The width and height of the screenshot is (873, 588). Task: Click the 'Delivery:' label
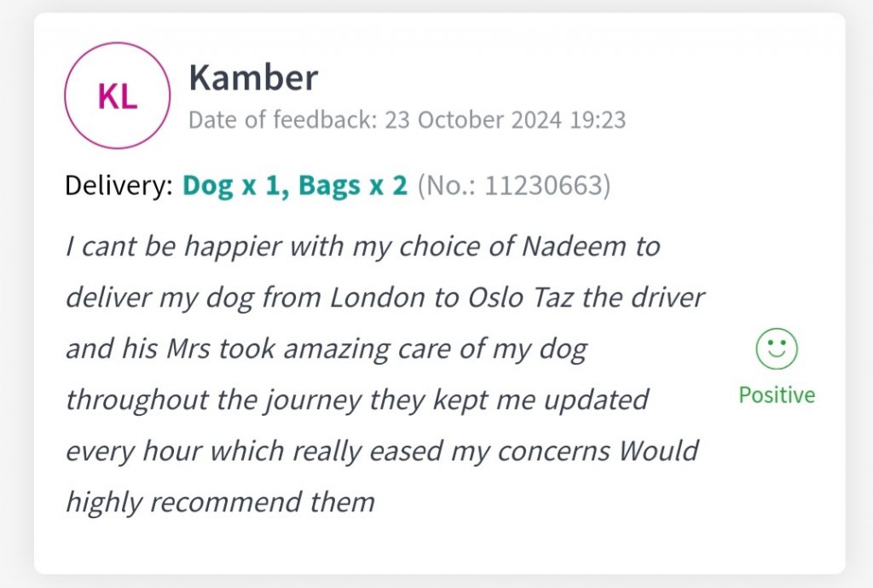click(119, 185)
